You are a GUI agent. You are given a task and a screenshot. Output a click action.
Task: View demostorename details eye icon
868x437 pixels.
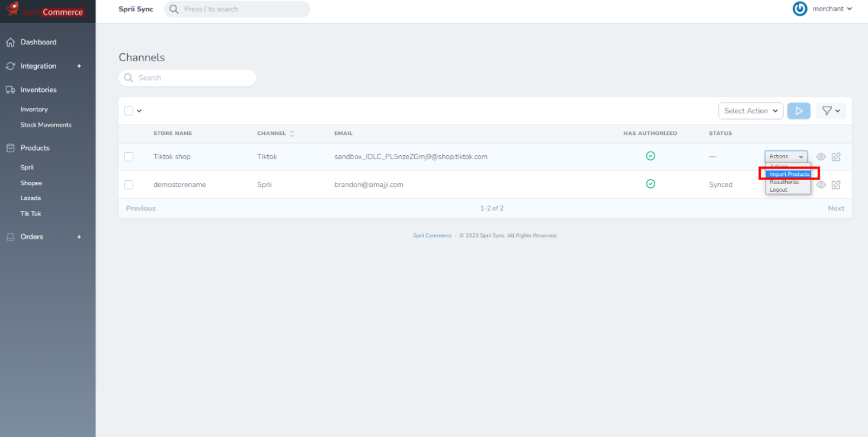821,185
